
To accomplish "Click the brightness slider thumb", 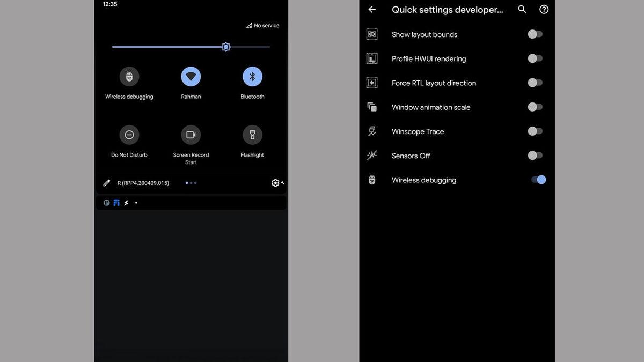I will tap(226, 47).
